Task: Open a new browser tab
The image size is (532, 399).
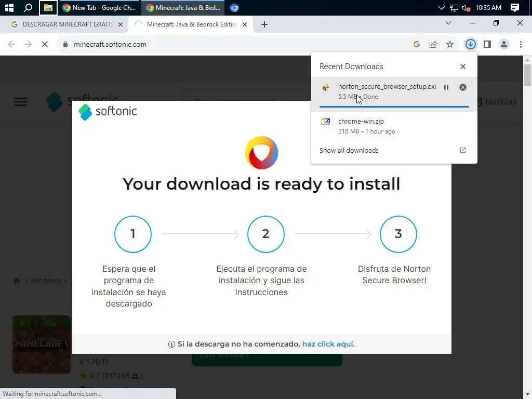Action: [264, 24]
